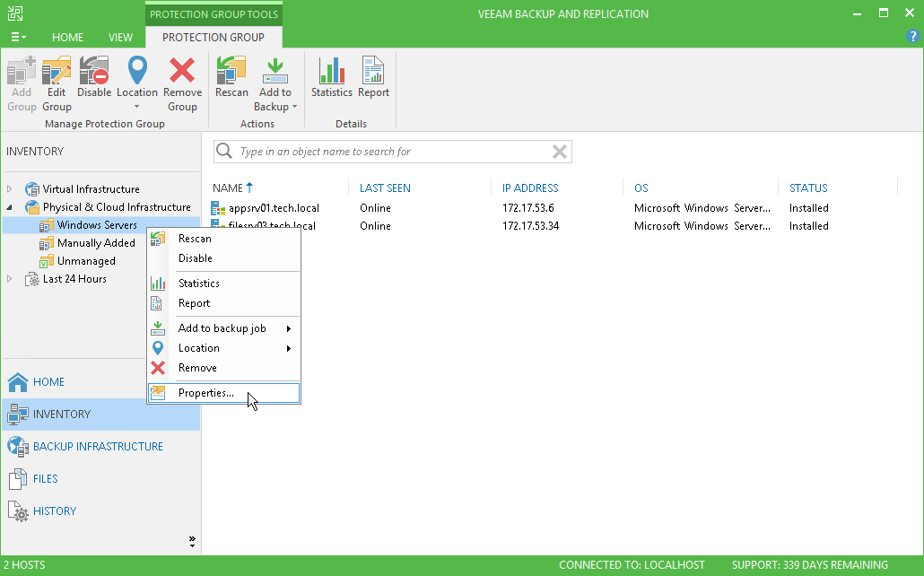Click IP address 172.17.53.34

pyautogui.click(x=530, y=226)
